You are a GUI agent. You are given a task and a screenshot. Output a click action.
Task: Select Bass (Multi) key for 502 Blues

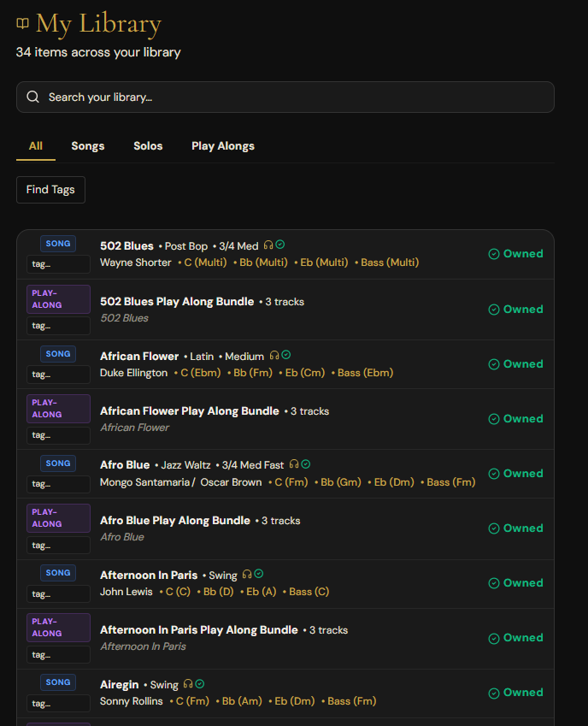[390, 263]
